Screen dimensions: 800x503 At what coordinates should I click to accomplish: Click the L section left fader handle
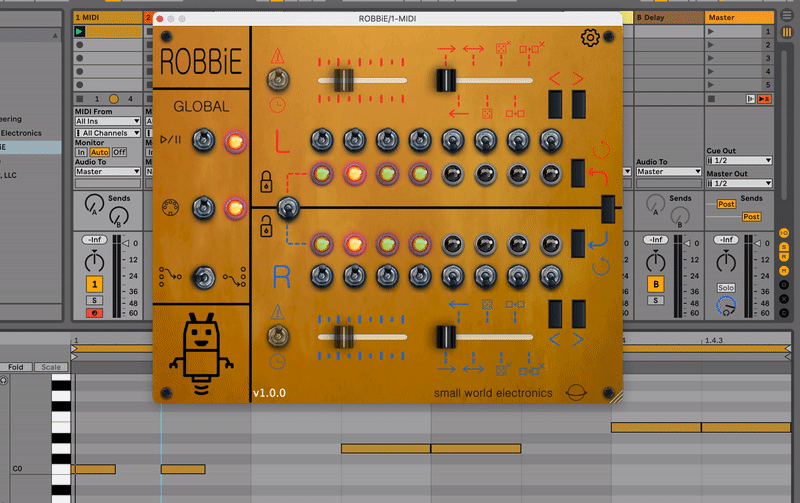(344, 80)
